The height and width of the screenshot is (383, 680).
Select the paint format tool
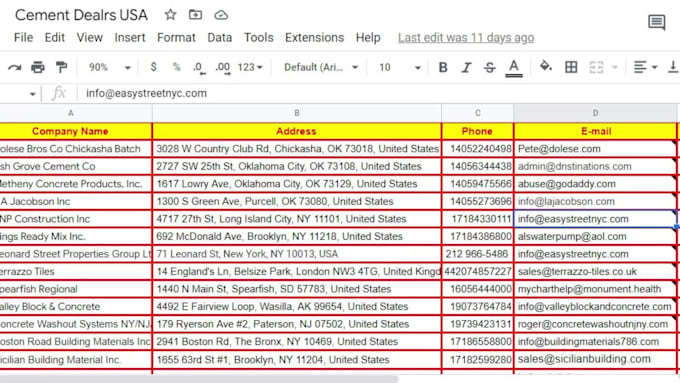tap(61, 67)
